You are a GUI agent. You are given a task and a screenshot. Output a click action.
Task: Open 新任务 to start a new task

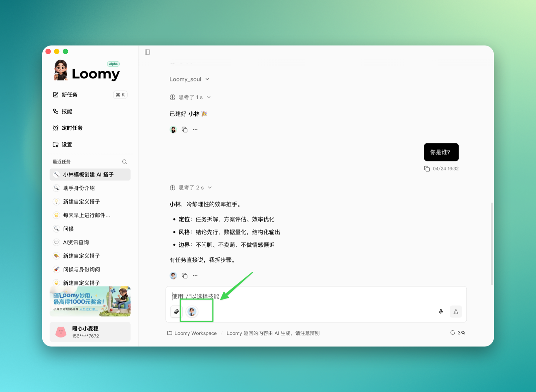(90, 95)
